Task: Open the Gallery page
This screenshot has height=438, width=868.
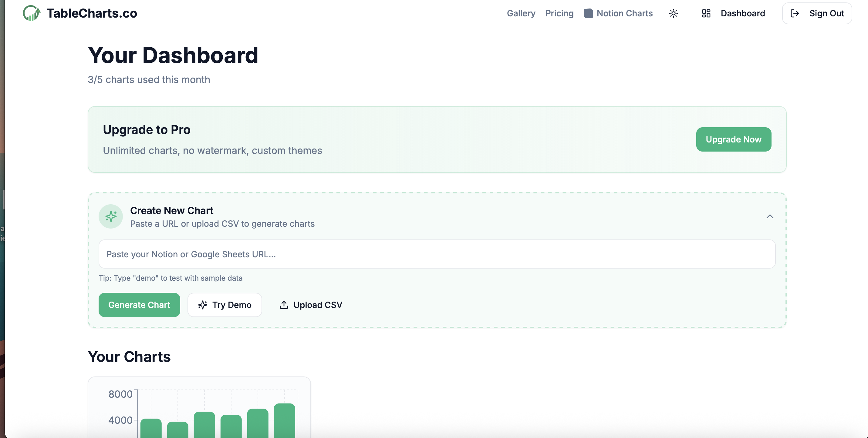Action: pyautogui.click(x=521, y=13)
